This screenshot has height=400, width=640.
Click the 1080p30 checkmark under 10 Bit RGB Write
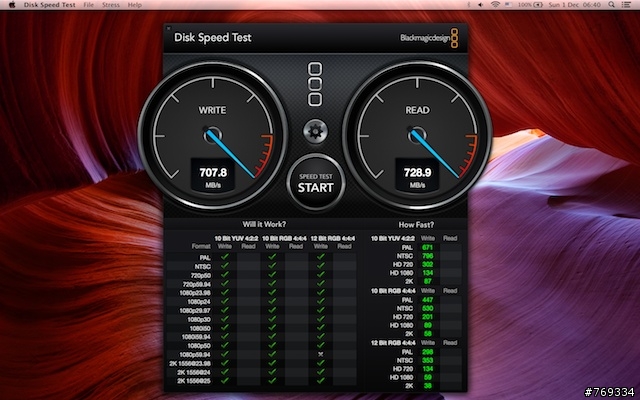[x=272, y=319]
